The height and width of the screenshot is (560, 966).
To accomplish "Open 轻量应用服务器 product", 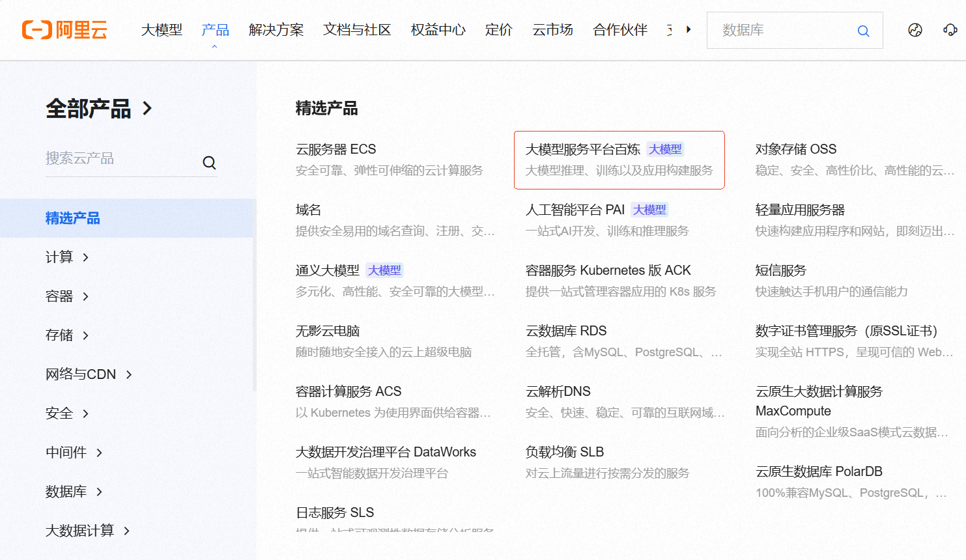I will tap(800, 210).
